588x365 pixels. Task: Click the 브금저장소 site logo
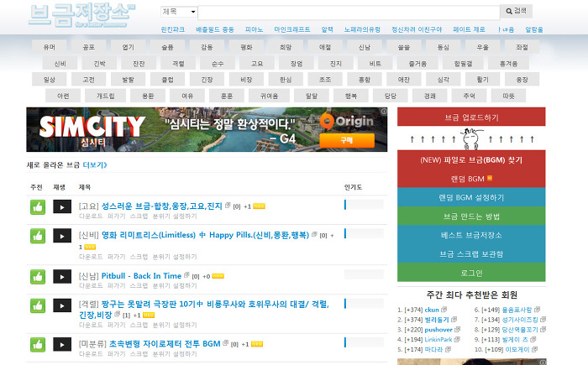tap(81, 16)
